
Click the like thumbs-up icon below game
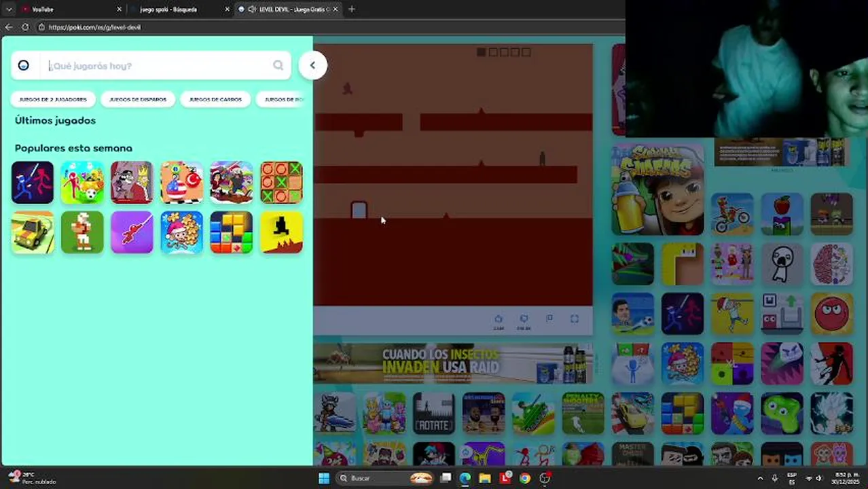point(499,319)
